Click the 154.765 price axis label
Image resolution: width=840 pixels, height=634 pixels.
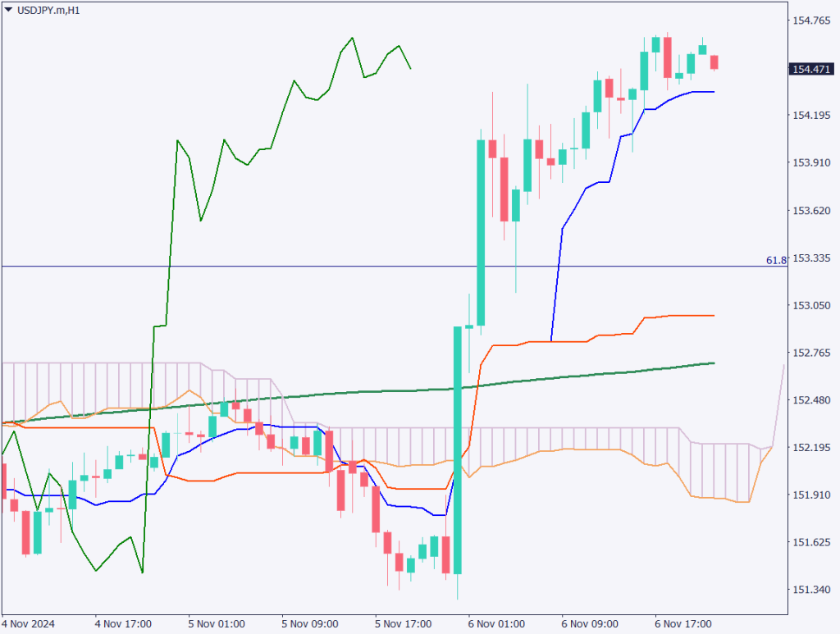click(811, 21)
